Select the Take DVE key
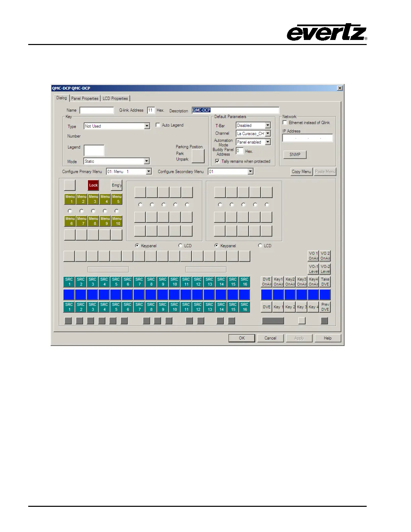Screen dimensions: 411x532 pyautogui.click(x=325, y=282)
